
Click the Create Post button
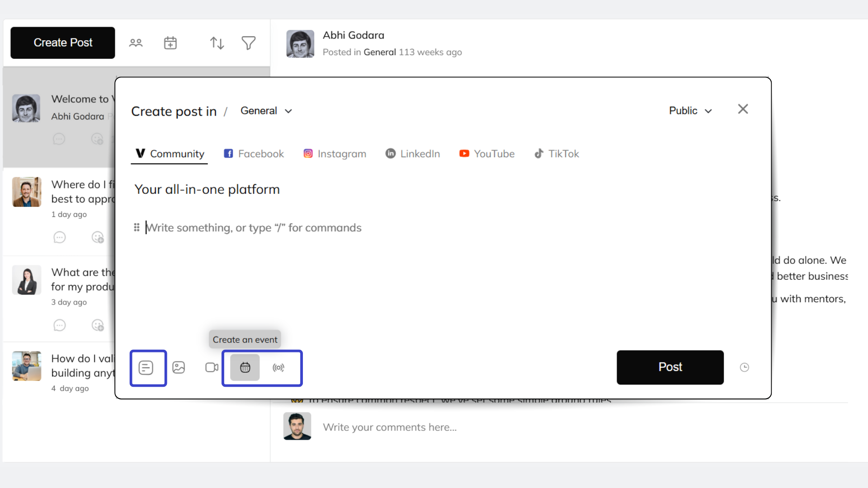[x=62, y=42]
